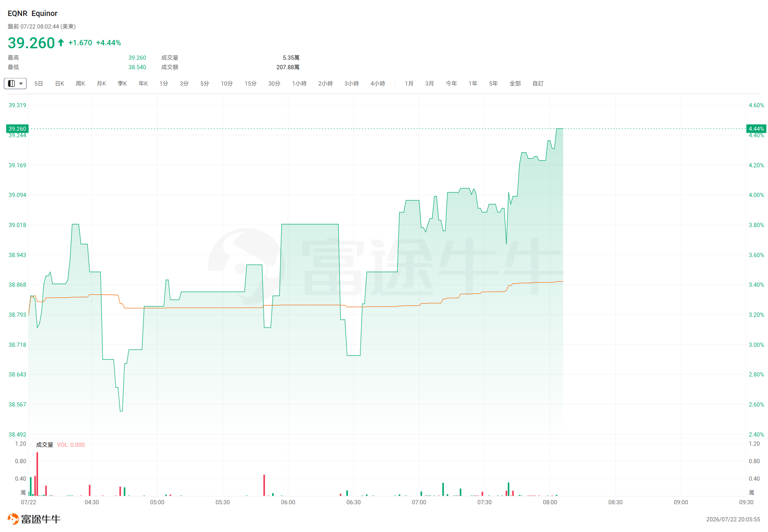Click the 08:00 time axis label
Image resolution: width=768 pixels, height=532 pixels.
(x=550, y=502)
